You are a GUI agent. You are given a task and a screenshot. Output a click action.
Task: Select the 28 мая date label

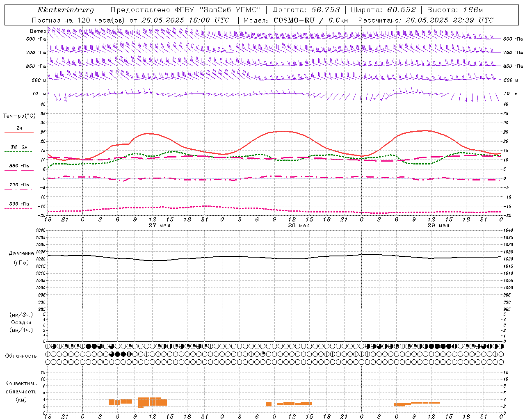(299, 226)
